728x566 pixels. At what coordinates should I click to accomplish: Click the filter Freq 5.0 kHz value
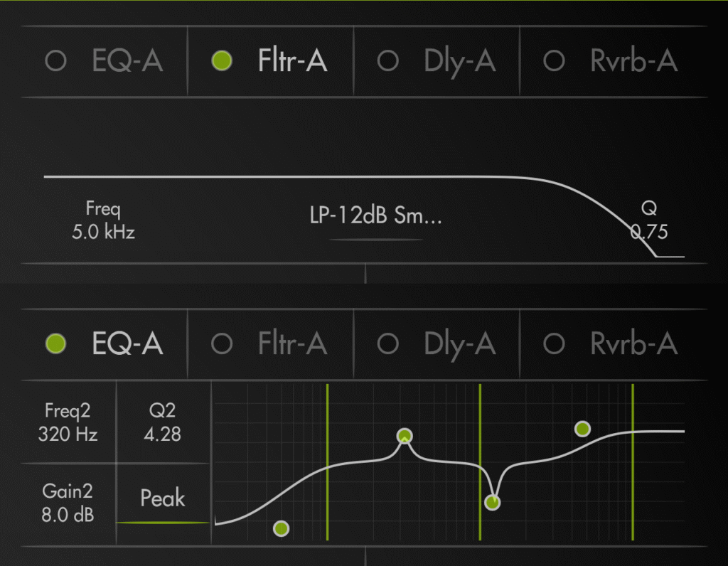pos(103,220)
